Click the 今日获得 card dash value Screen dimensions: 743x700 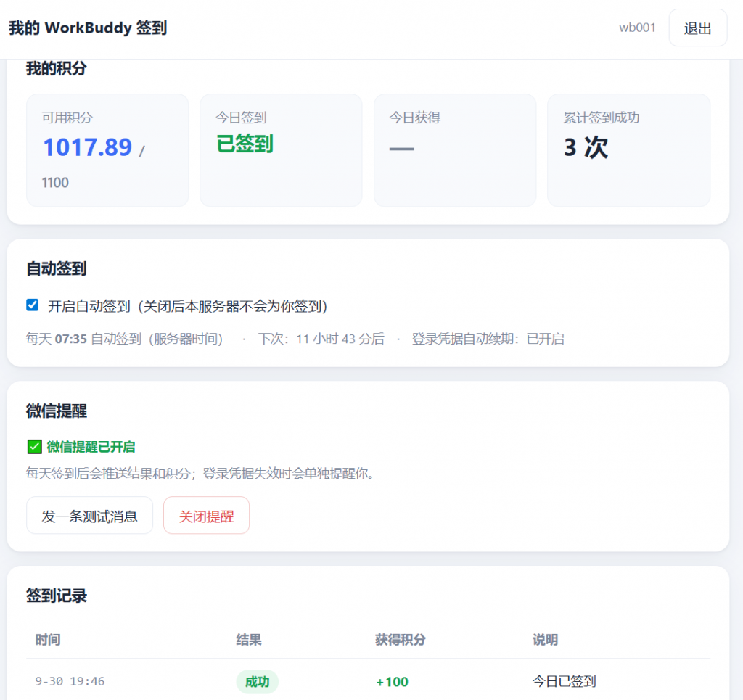coord(402,149)
